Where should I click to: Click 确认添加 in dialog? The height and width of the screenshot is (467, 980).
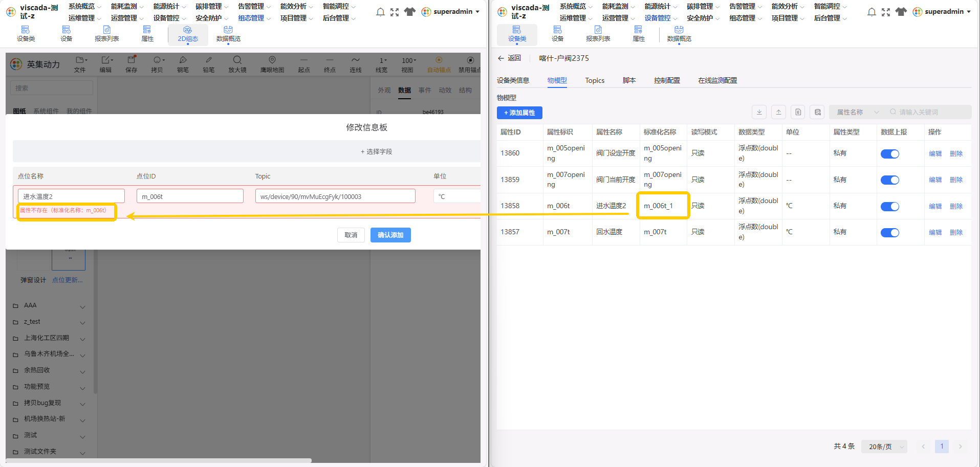click(390, 235)
